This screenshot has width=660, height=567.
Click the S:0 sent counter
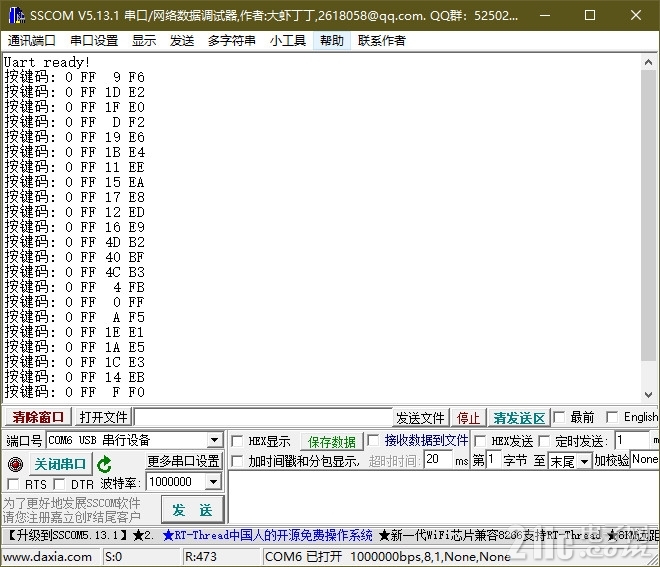(114, 557)
